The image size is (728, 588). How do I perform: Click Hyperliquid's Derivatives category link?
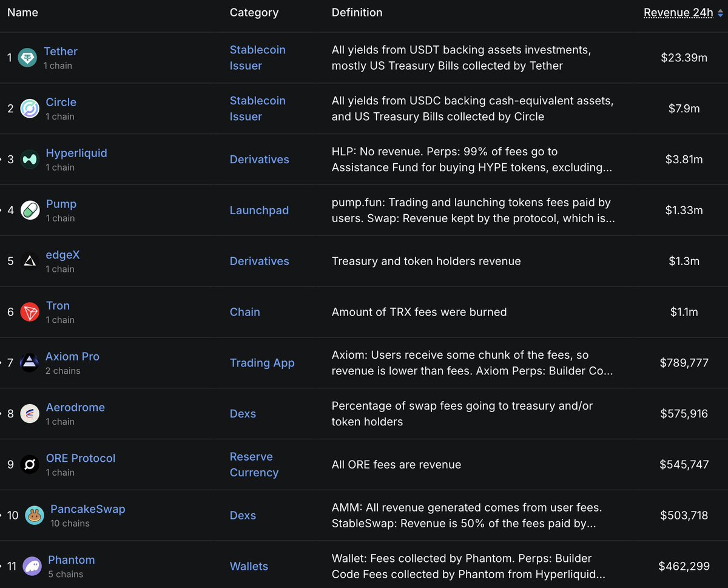[x=260, y=160]
